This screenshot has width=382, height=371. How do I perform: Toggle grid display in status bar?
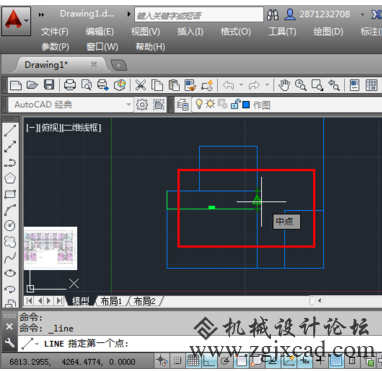pos(193,361)
